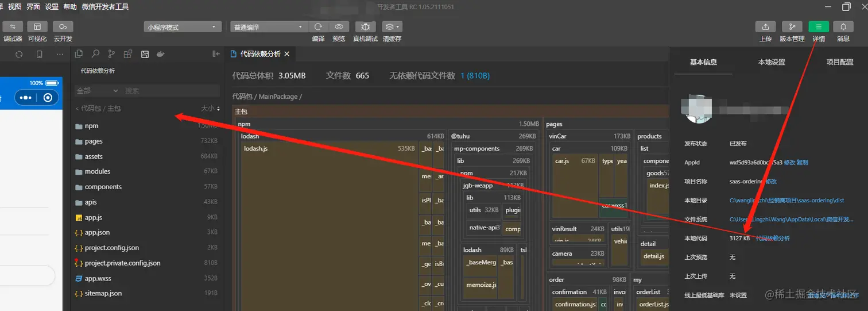Click the AppId 复制 copy link
The image size is (868, 311).
[803, 163]
